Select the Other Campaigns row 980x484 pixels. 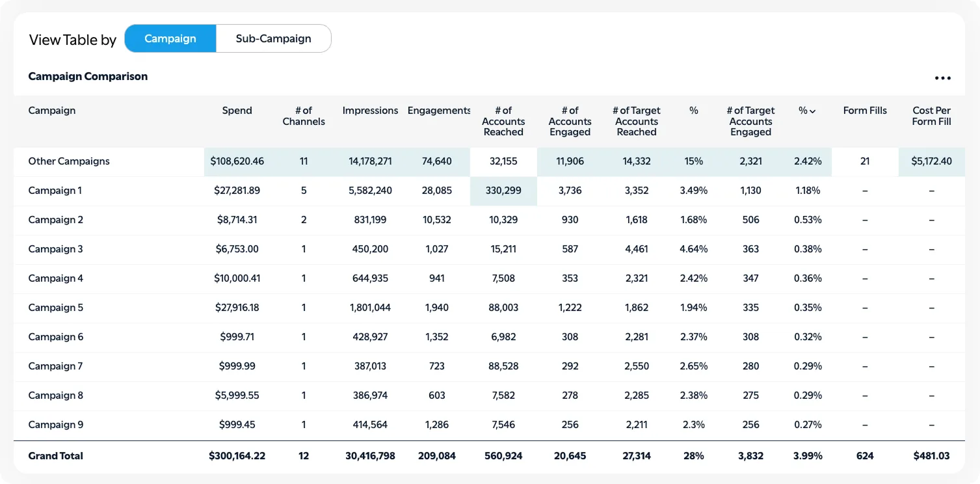point(68,161)
